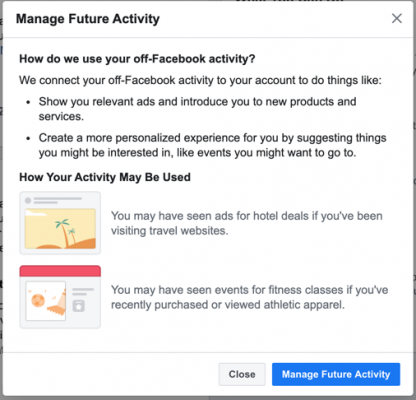Click the blue Manage Future Activity button
The image size is (416, 400).
336,374
